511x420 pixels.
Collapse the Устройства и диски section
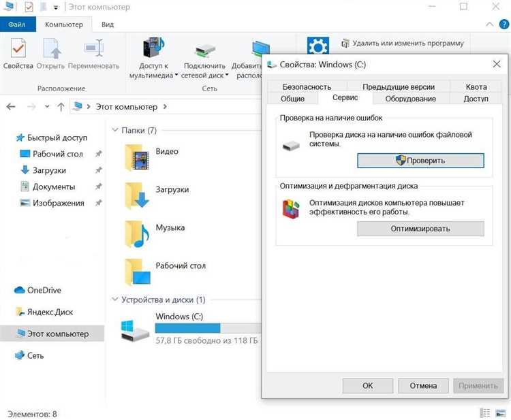click(114, 300)
